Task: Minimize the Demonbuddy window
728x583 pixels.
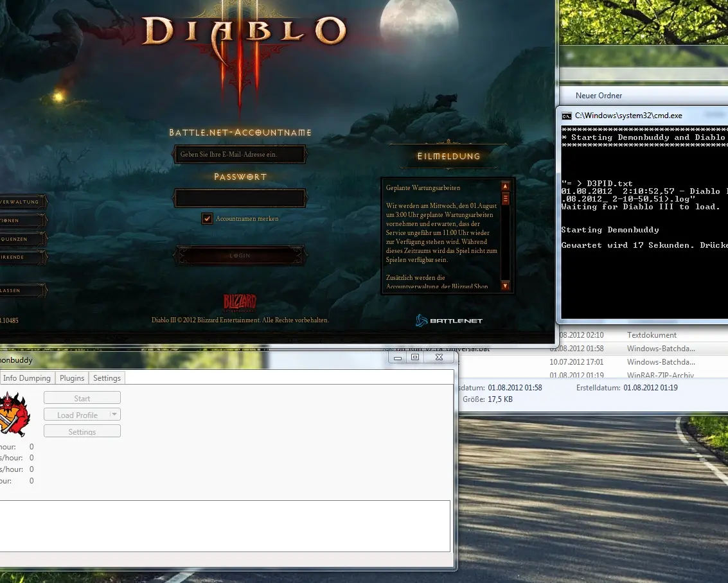Action: (x=398, y=357)
